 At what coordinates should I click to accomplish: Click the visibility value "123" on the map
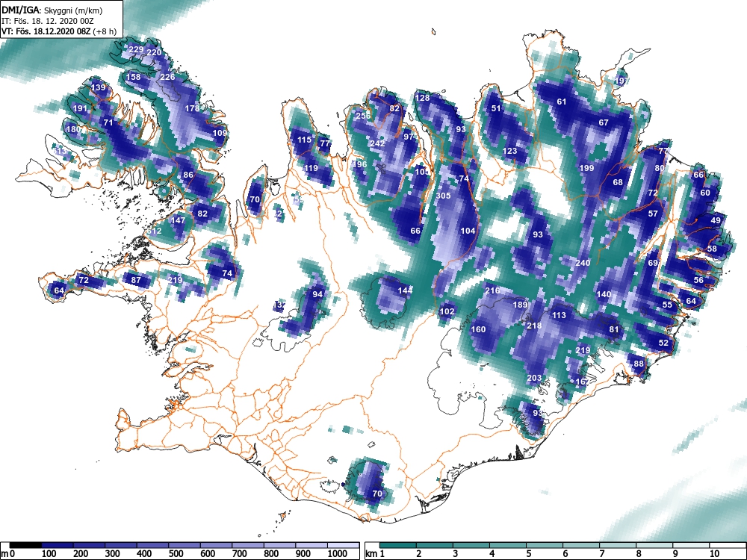pos(509,152)
